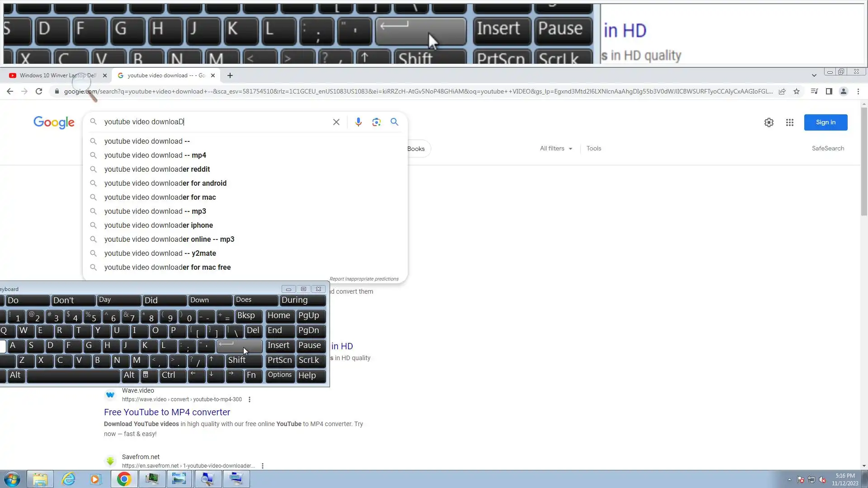The height and width of the screenshot is (488, 868).
Task: Open Google quick settings gear
Action: [x=769, y=122]
